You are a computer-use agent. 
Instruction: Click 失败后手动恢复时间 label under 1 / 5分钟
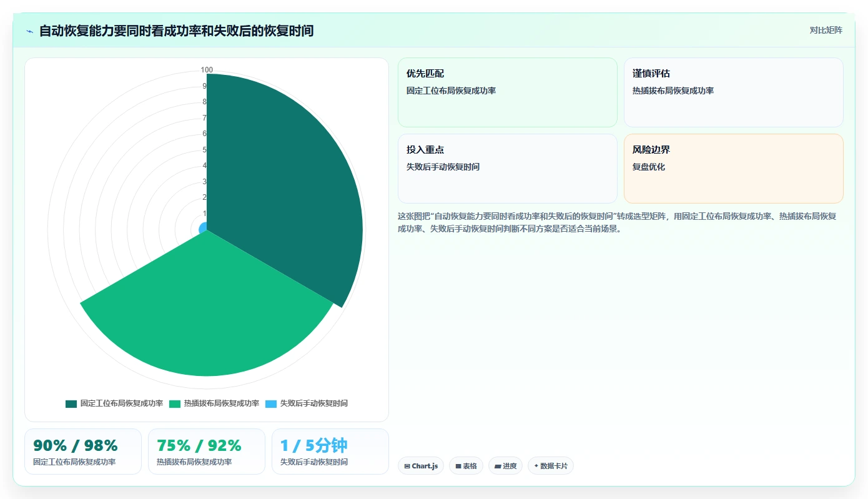coord(314,462)
